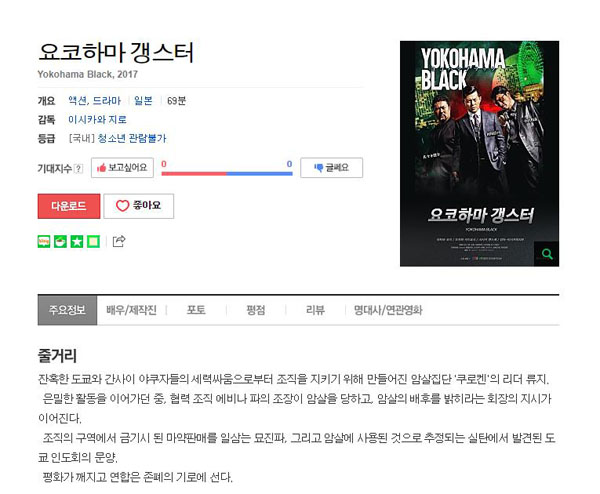Share to Naver Blog icon

(44, 241)
